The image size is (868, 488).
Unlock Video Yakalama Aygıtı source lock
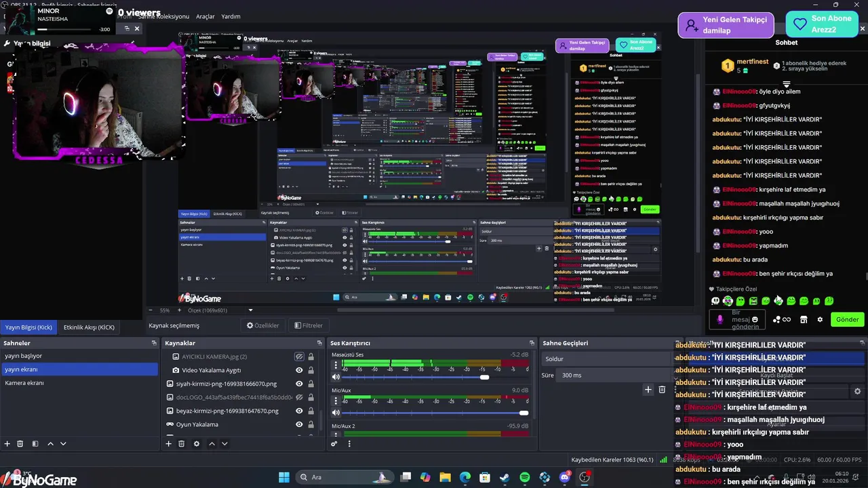311,370
